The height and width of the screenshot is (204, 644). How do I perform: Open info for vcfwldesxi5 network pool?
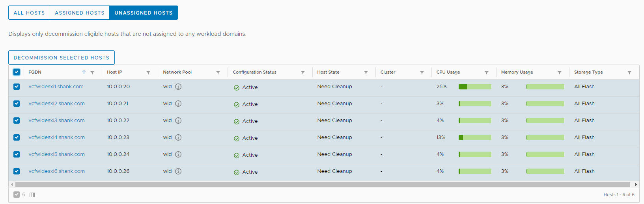coord(178,154)
